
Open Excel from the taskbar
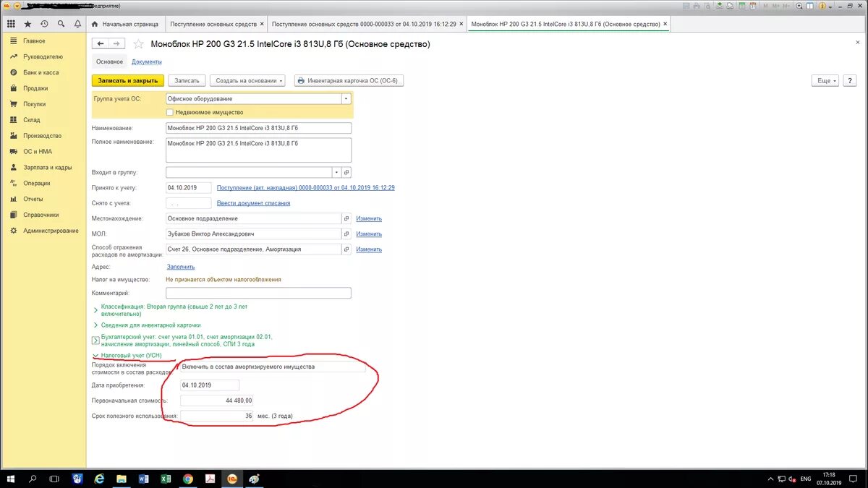[x=165, y=479]
